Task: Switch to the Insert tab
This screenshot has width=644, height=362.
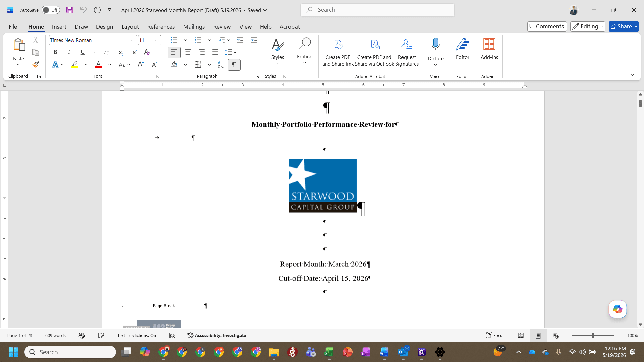Action: tap(59, 27)
